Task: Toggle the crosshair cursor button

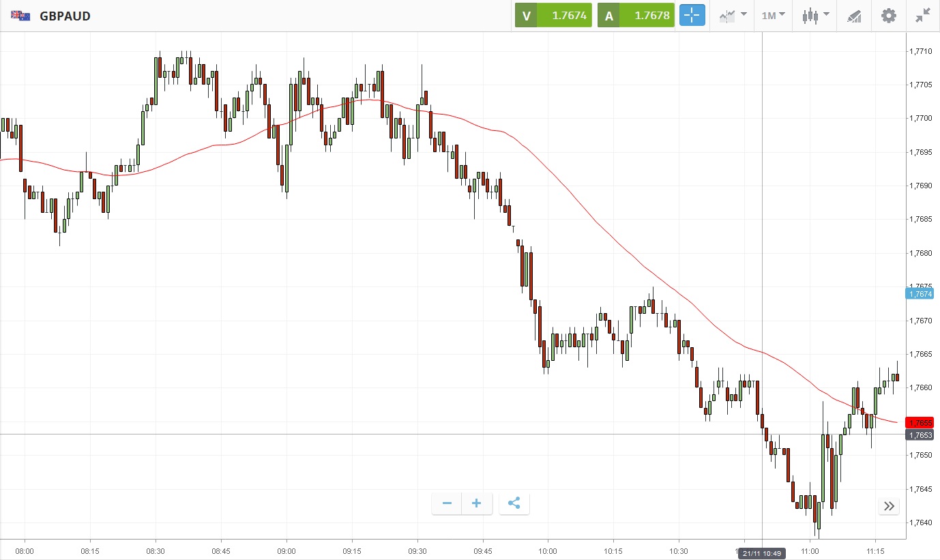Action: (692, 15)
